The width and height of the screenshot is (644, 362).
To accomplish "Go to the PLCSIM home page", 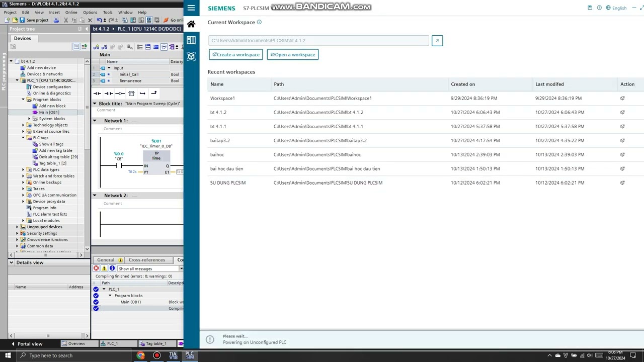I will click(191, 24).
